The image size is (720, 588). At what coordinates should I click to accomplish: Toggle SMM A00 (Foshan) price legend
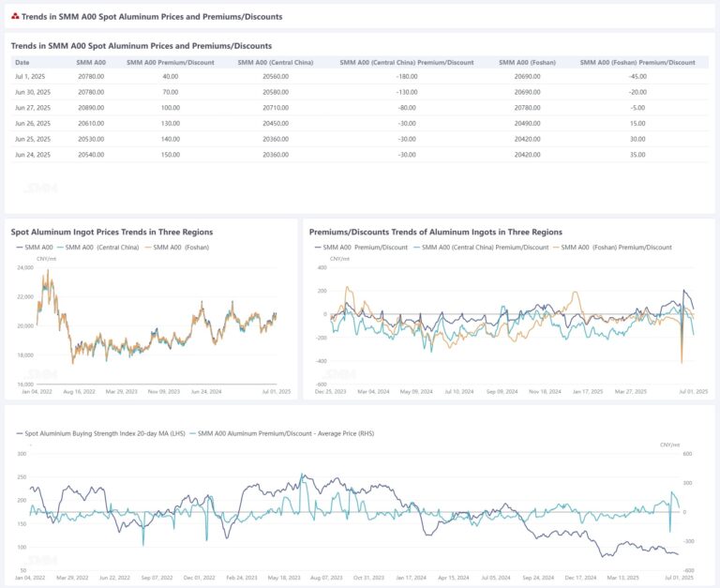pos(177,248)
